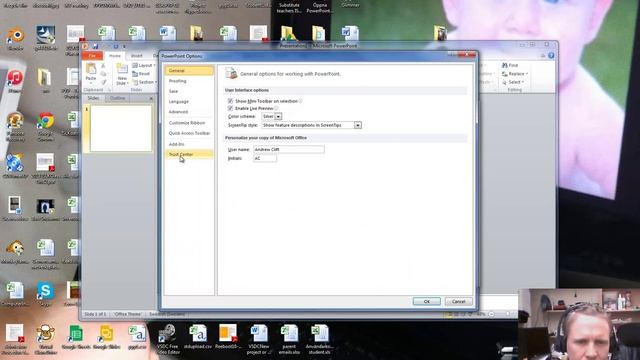Switch to Slides tab in left pane

93,98
